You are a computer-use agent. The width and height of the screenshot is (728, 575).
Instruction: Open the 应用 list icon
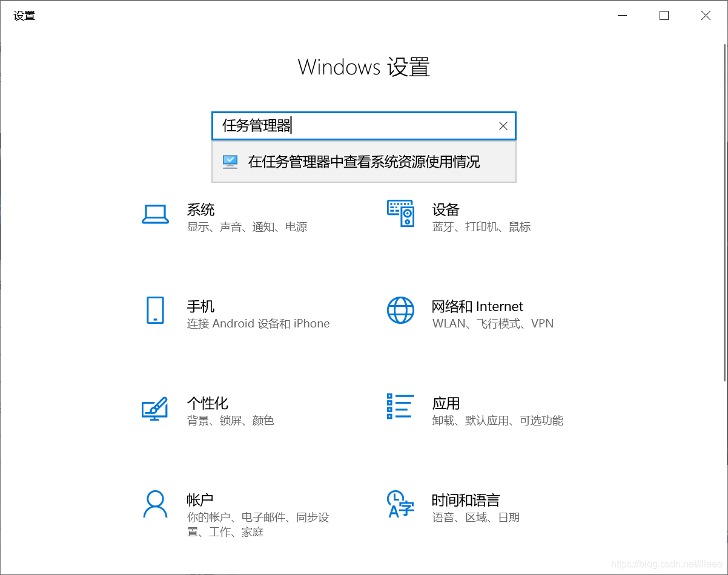coord(400,406)
